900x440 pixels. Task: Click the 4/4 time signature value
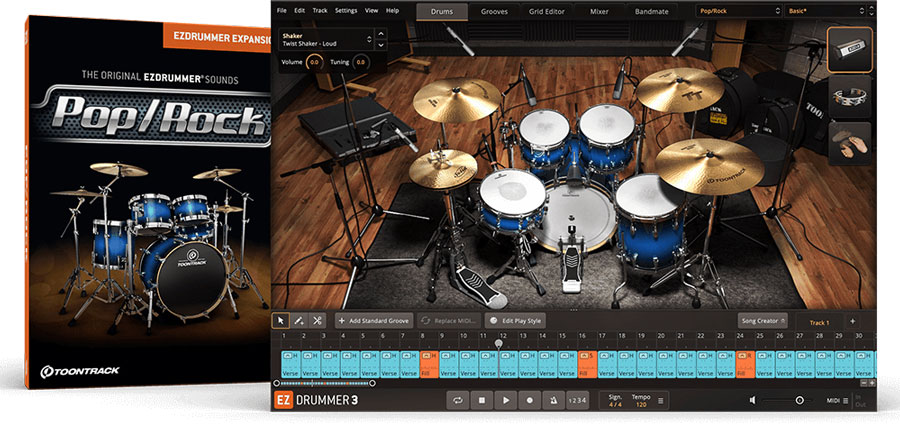[615, 404]
